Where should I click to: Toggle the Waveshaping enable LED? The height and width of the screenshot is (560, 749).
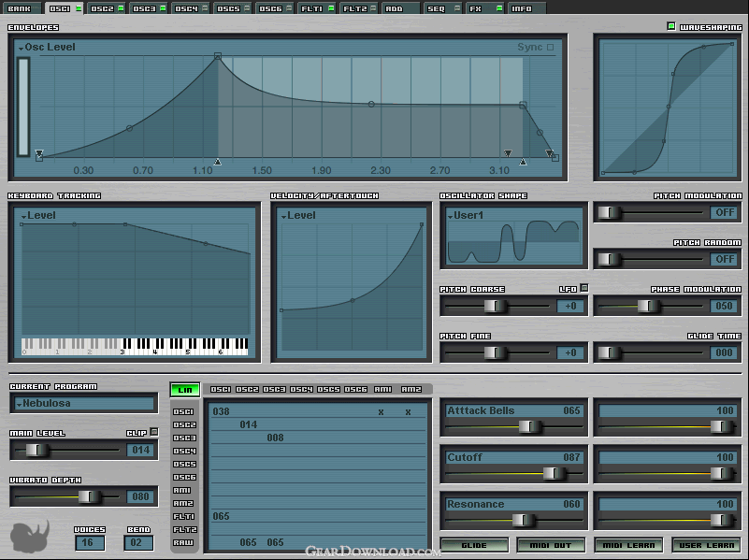pyautogui.click(x=670, y=25)
